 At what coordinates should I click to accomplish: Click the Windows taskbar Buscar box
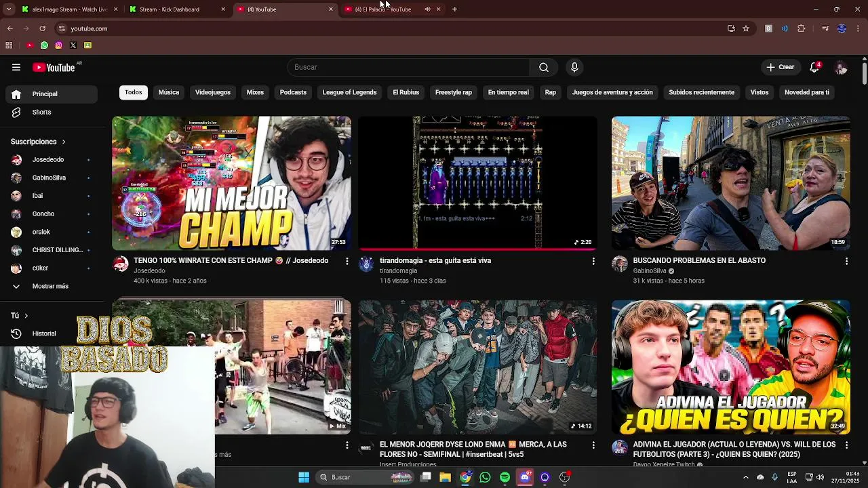(x=366, y=477)
